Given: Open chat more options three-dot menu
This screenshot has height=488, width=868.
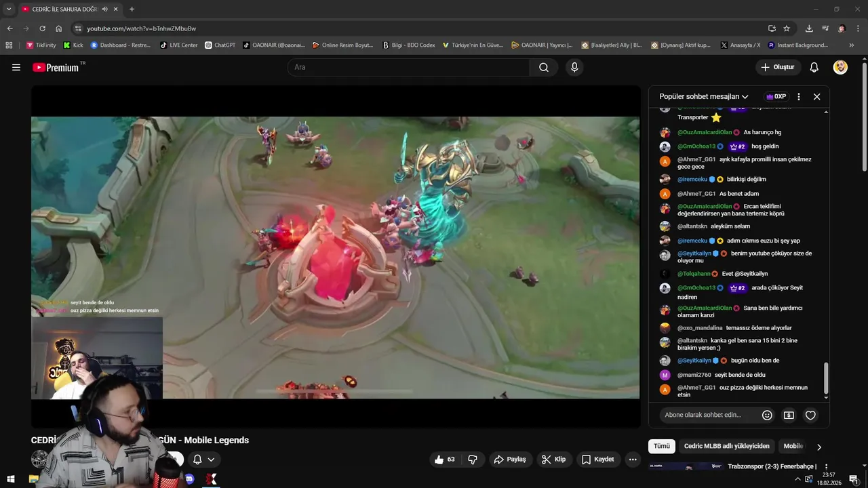Looking at the screenshot, I should point(799,97).
